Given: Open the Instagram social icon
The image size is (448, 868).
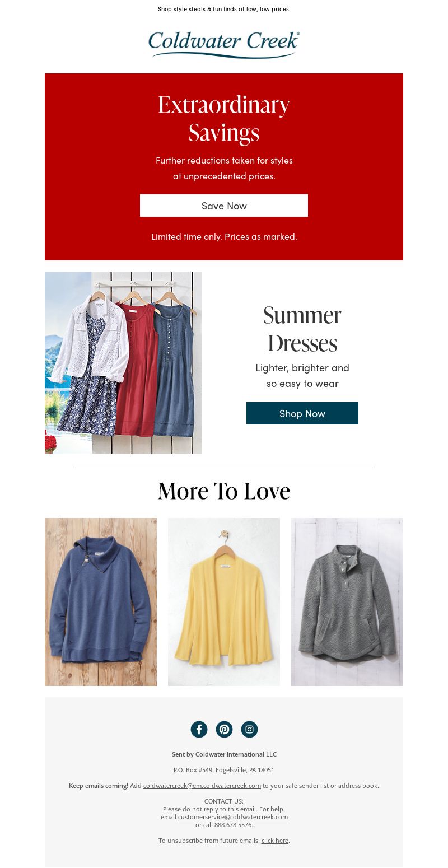Looking at the screenshot, I should point(249,729).
